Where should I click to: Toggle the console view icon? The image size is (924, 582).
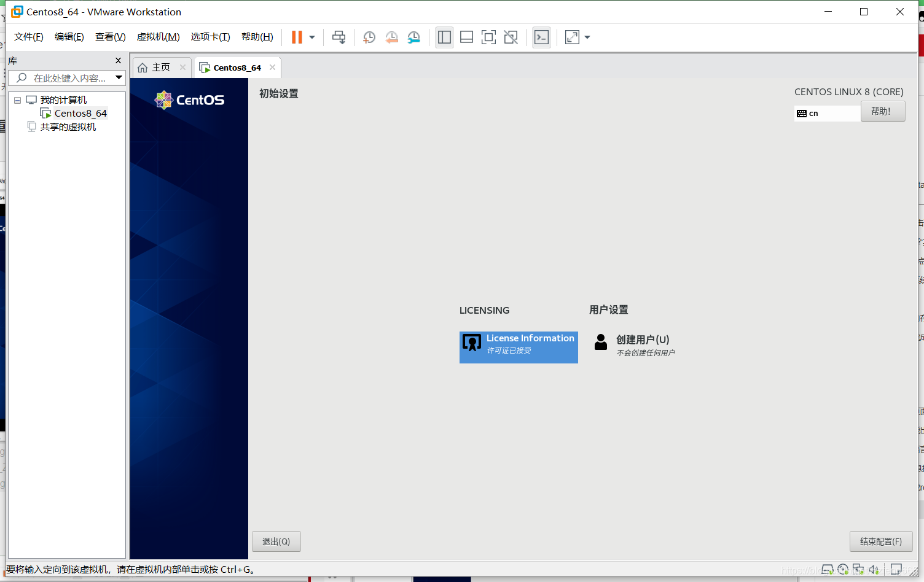[541, 37]
